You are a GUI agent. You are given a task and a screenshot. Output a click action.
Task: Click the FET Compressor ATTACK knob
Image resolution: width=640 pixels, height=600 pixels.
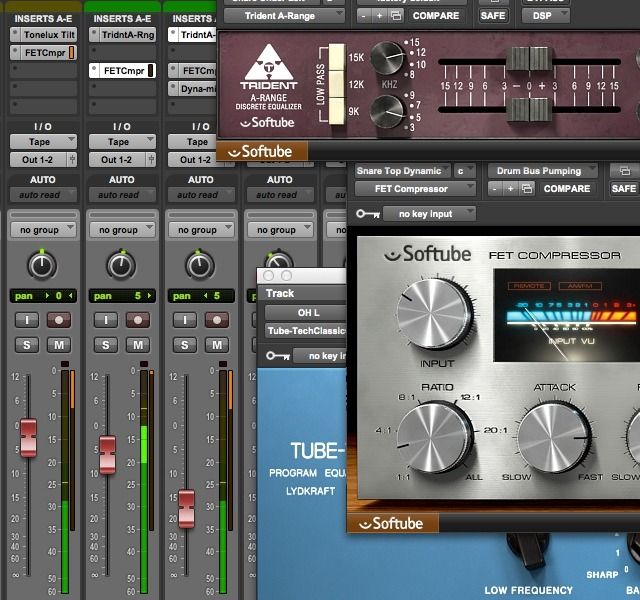pos(554,438)
